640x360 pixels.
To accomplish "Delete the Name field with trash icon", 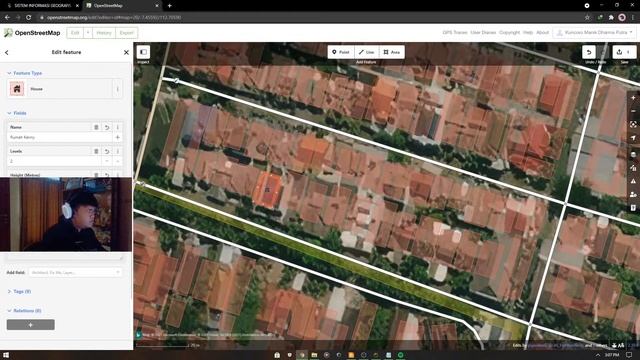I will (96, 127).
